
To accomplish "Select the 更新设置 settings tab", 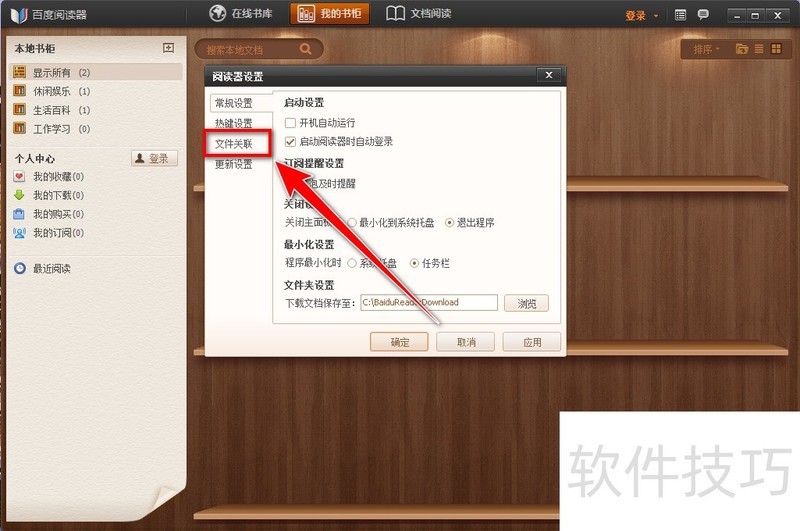I will 234,164.
